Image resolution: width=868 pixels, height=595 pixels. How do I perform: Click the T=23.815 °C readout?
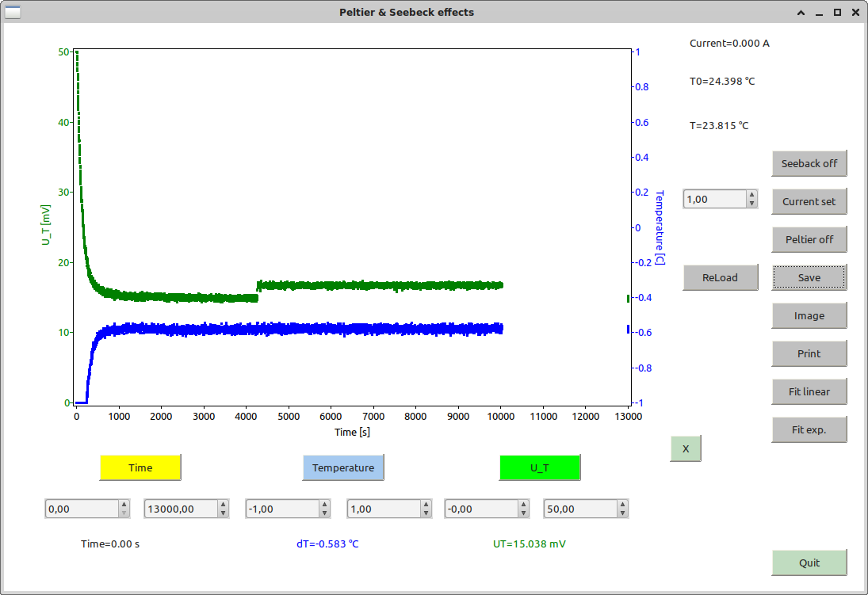click(718, 126)
